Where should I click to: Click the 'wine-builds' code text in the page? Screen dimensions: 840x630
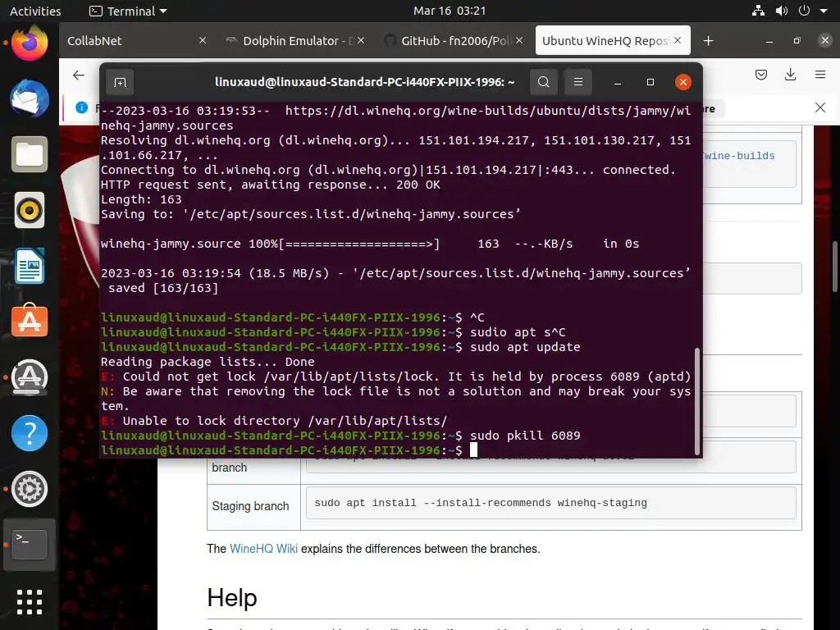click(739, 156)
